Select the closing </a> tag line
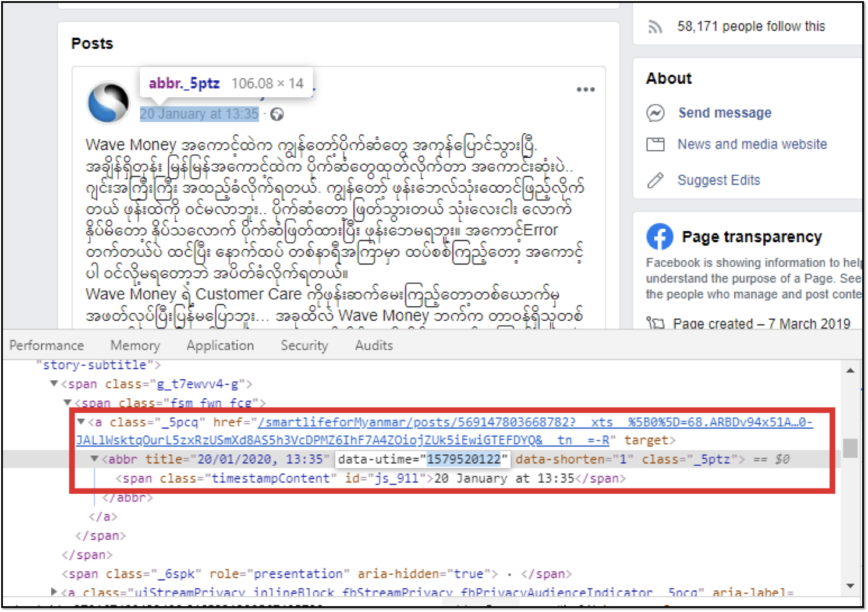The height and width of the screenshot is (612, 868). click(103, 517)
